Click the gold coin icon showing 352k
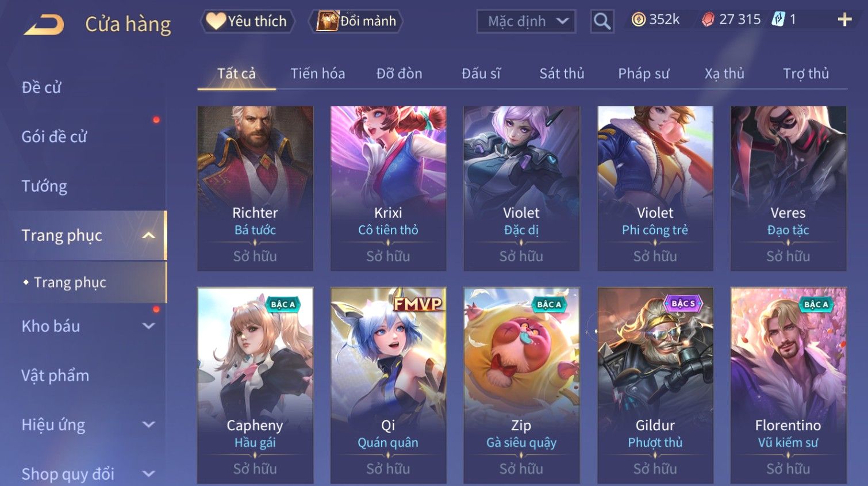 pos(638,20)
